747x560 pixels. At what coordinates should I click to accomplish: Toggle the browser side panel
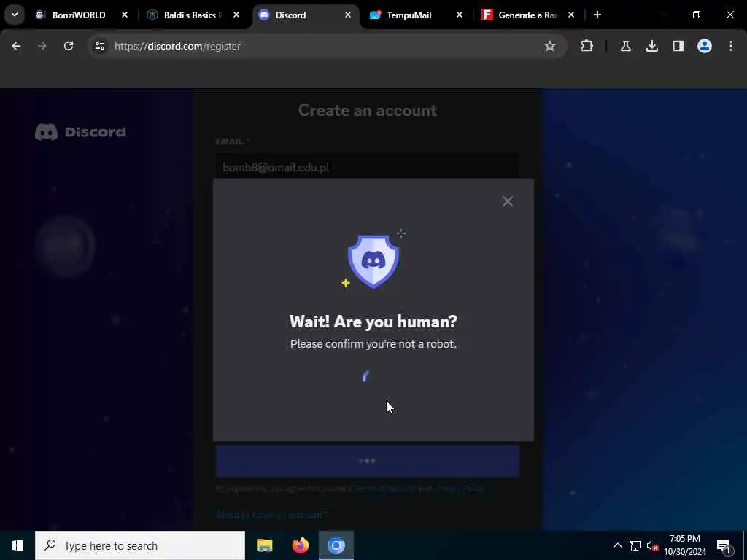(678, 46)
